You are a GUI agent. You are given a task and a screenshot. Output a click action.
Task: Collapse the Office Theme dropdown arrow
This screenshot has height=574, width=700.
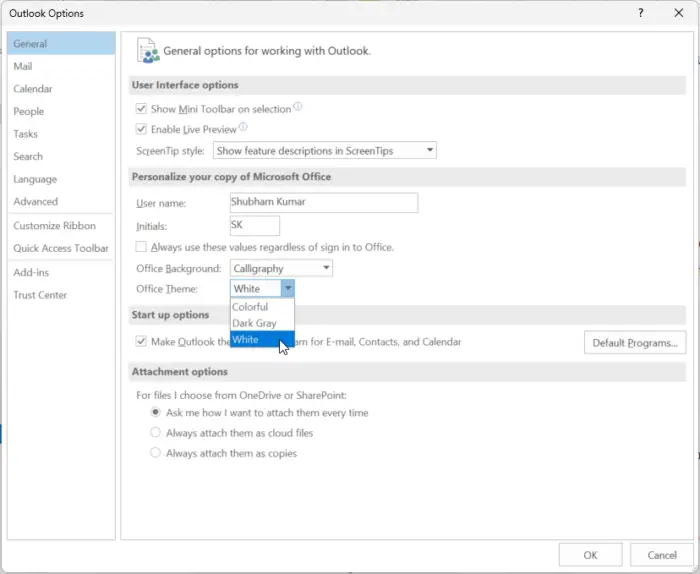coord(287,289)
